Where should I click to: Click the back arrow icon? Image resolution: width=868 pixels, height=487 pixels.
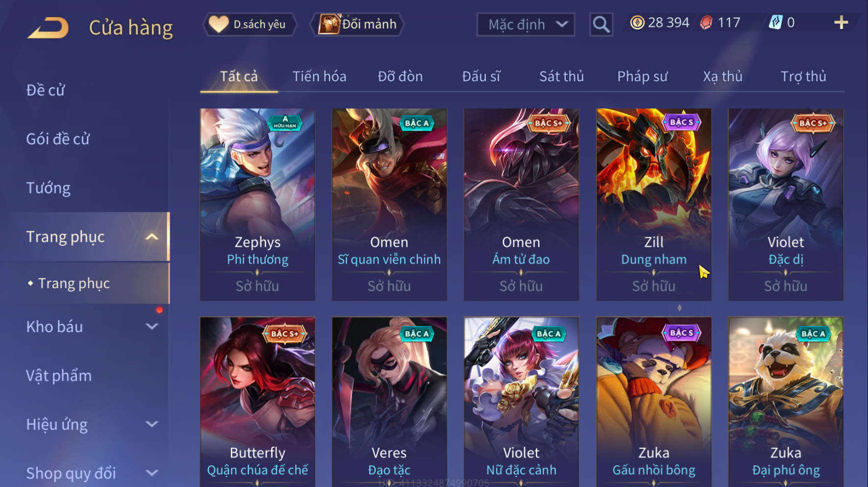pyautogui.click(x=48, y=27)
